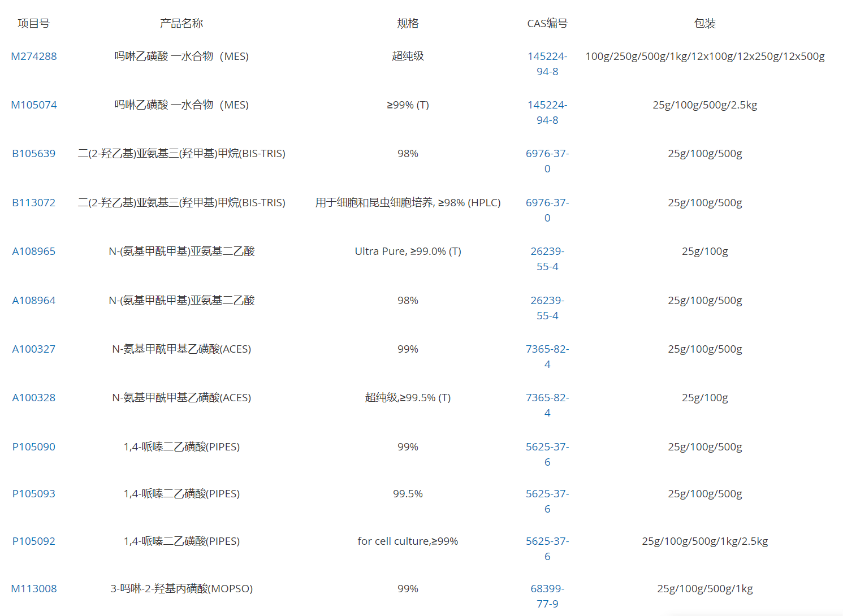Click CAS number link in M105074 row
The height and width of the screenshot is (616, 843).
pos(547,112)
